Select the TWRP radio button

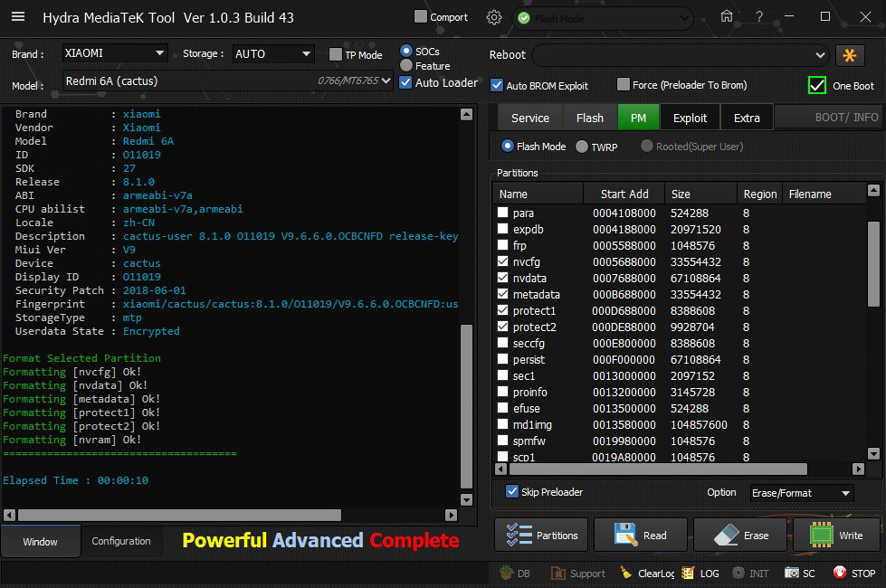click(582, 147)
